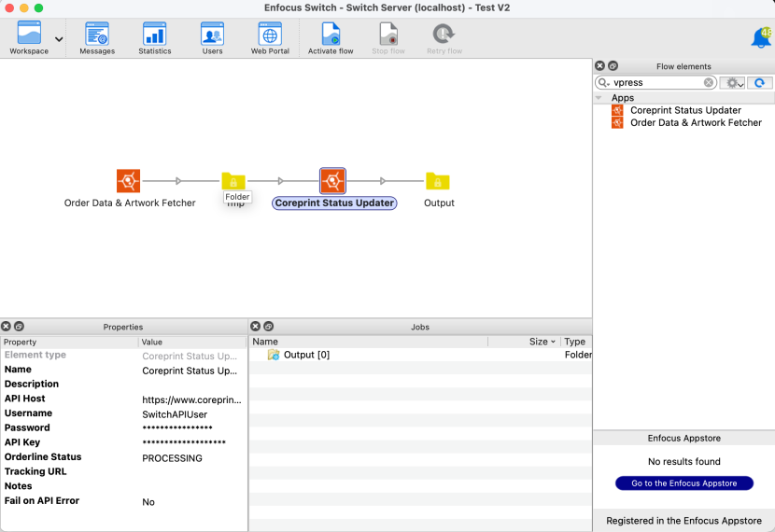Open the Users panel icon

coord(212,36)
